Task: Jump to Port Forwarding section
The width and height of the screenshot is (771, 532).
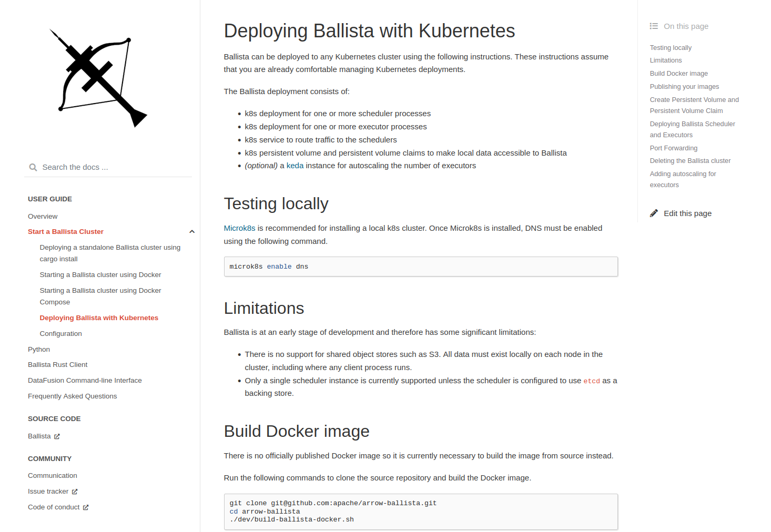Action: click(674, 148)
